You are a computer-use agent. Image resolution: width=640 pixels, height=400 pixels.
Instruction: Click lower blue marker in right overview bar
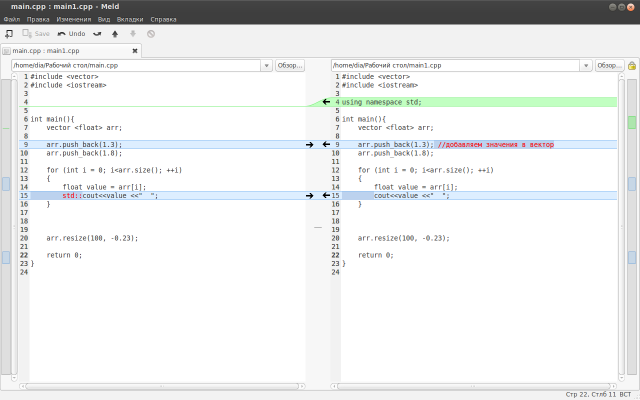(x=632, y=257)
